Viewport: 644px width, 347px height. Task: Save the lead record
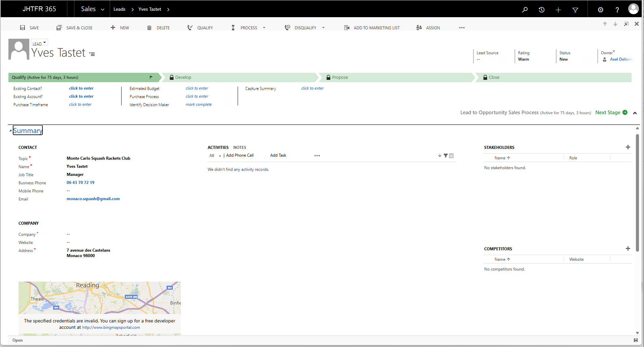click(x=29, y=28)
